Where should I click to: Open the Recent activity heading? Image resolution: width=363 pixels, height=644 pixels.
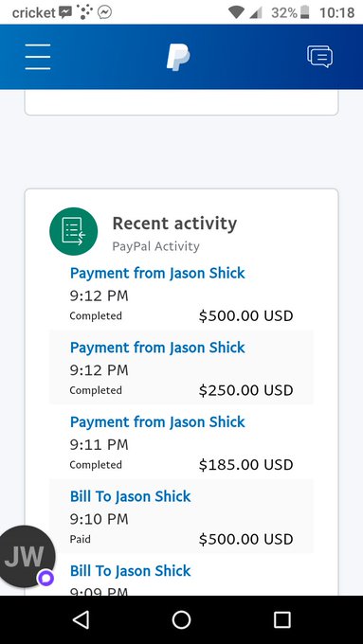click(x=174, y=224)
